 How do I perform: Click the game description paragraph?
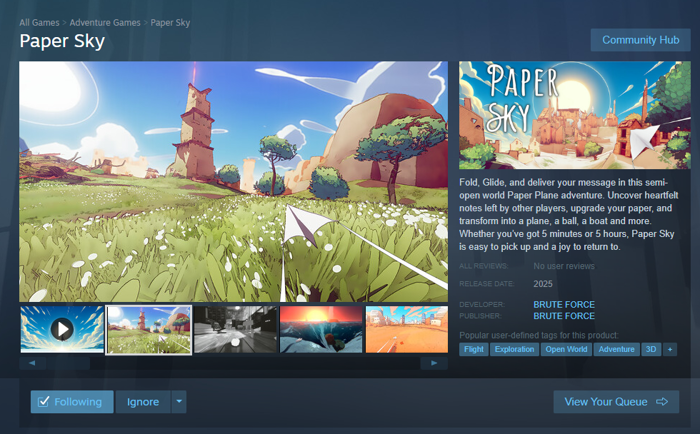569,214
